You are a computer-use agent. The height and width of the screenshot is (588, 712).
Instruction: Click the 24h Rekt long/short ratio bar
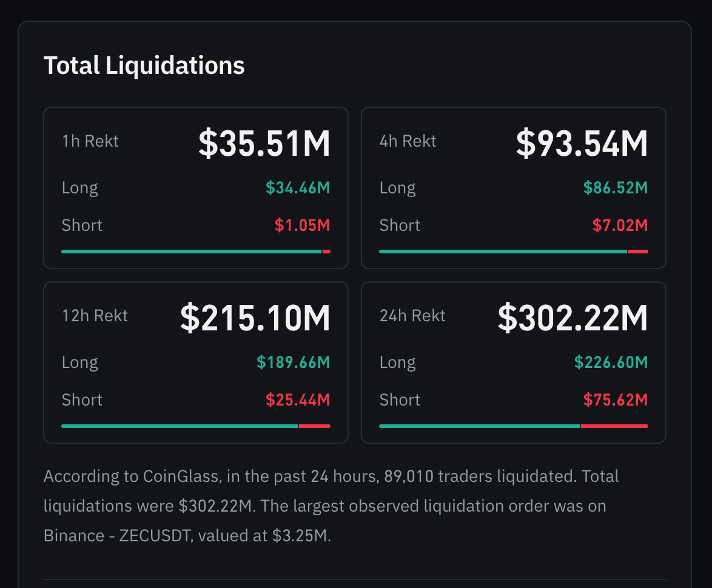[514, 426]
